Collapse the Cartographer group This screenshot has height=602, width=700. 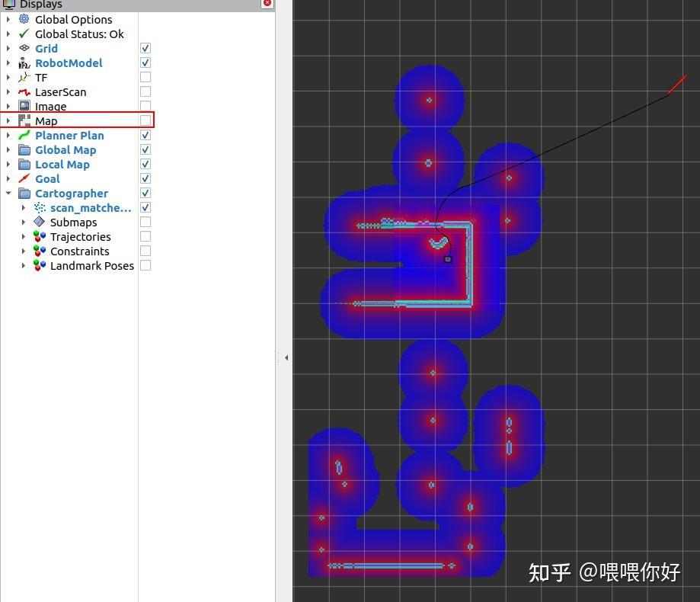pos(8,193)
